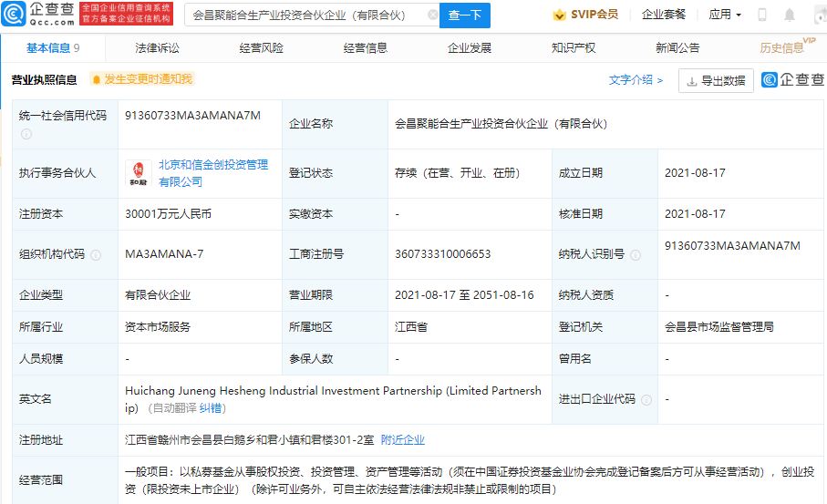Expand the 应用 dropdown menu
827x504 pixels.
725,15
